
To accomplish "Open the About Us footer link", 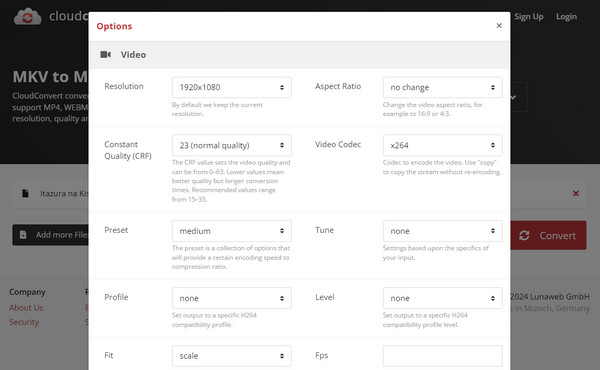I will (x=26, y=308).
